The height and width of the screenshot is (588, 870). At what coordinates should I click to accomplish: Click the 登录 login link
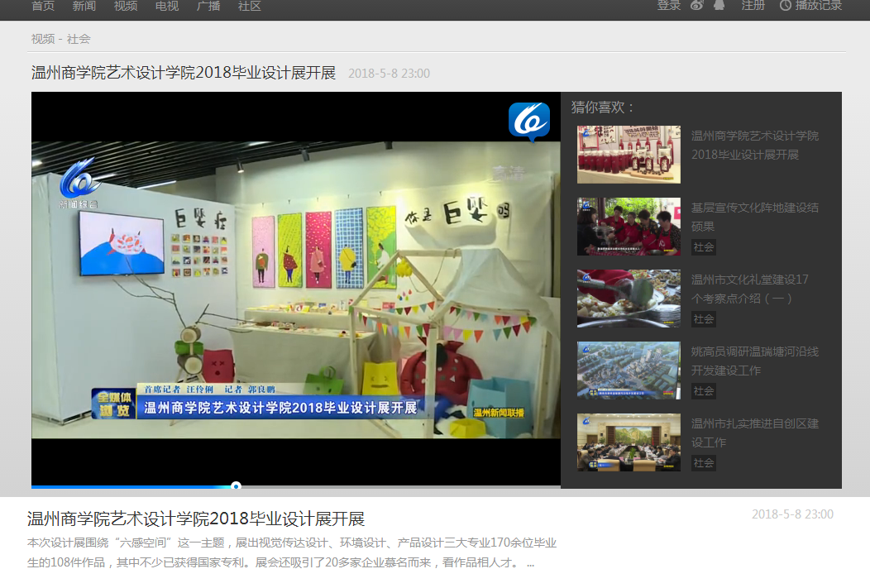tap(668, 6)
